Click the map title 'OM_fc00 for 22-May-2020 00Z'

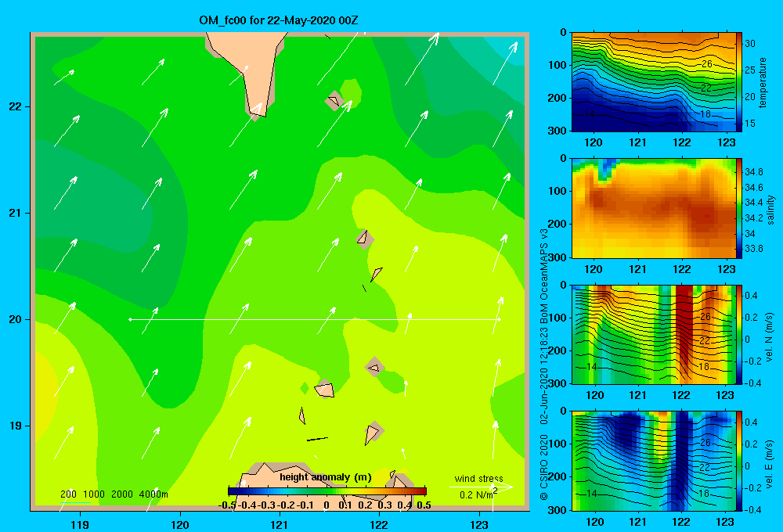coord(278,20)
